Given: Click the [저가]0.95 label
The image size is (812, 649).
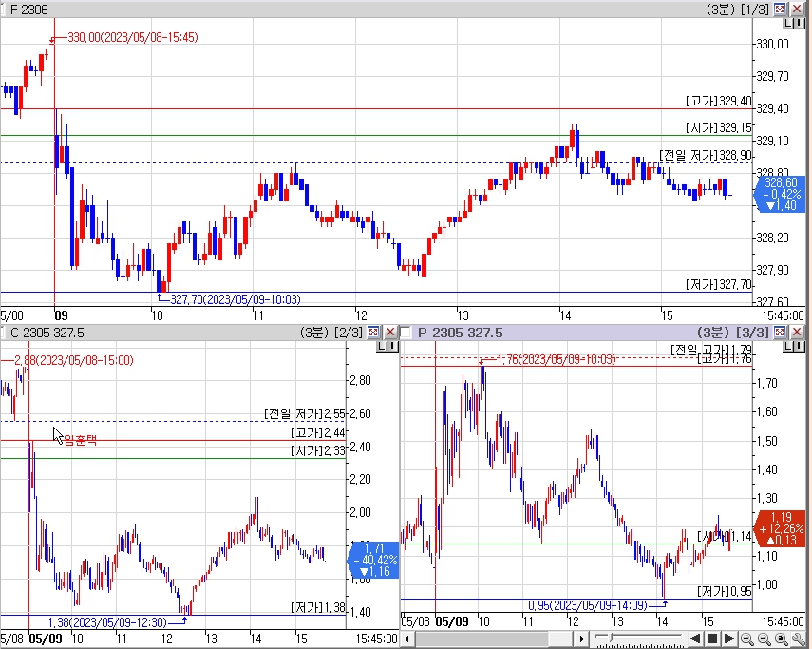Looking at the screenshot, I should (x=724, y=591).
